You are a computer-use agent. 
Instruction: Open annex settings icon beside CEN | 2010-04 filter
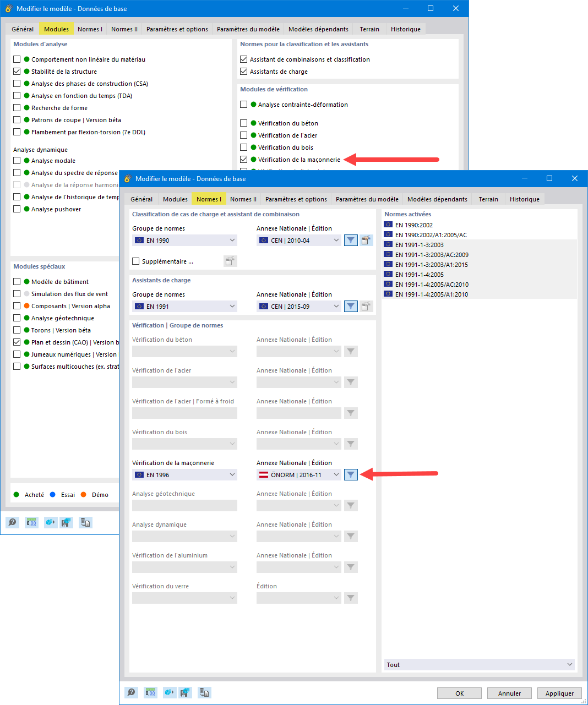point(366,241)
